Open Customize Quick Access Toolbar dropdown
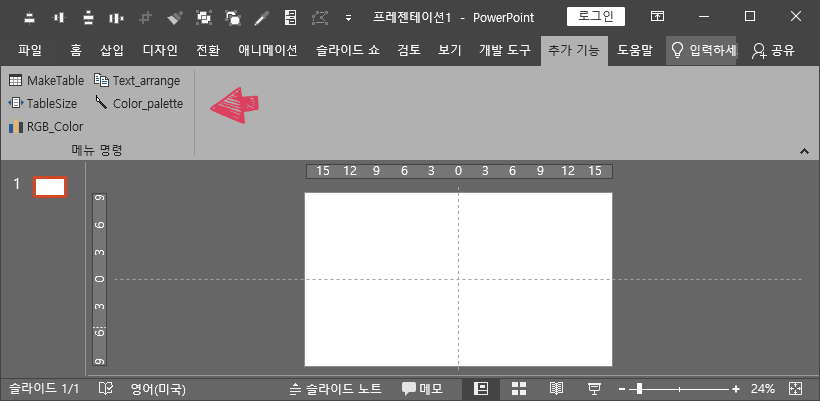This screenshot has height=401, width=820. click(348, 18)
